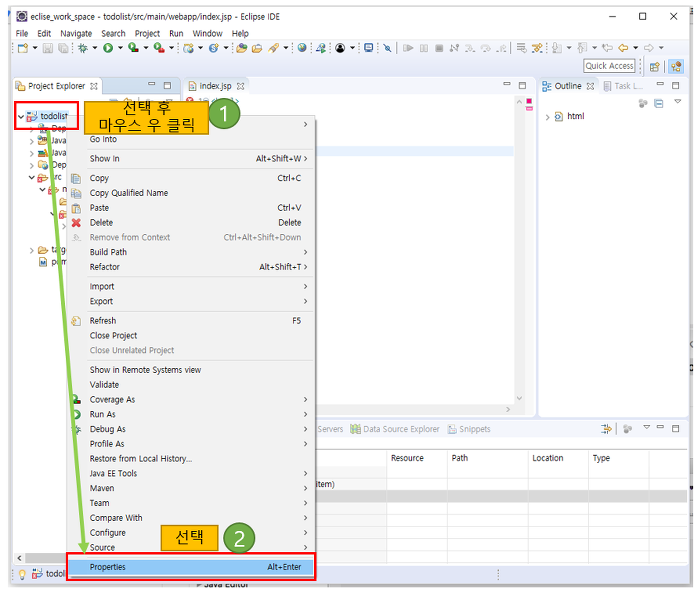This screenshot has height=596, width=694.
Task: Launch Debug with the bug icon
Action: click(x=83, y=48)
